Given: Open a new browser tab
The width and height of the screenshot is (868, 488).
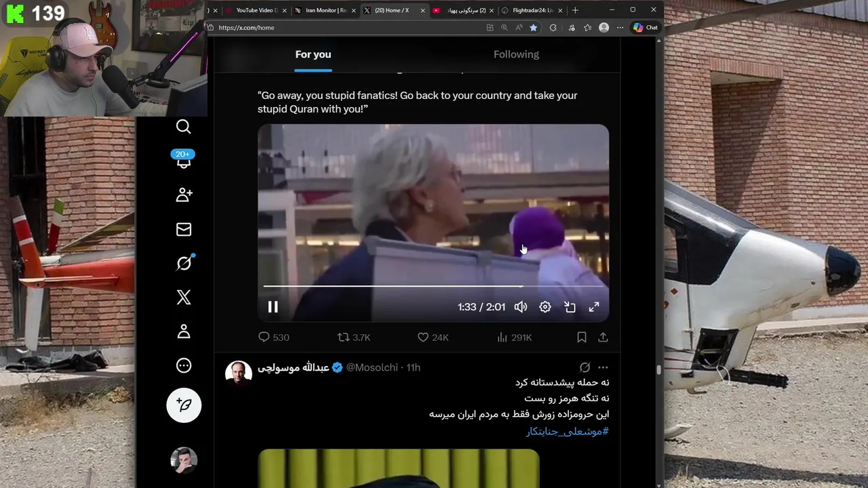Looking at the screenshot, I should tap(575, 10).
